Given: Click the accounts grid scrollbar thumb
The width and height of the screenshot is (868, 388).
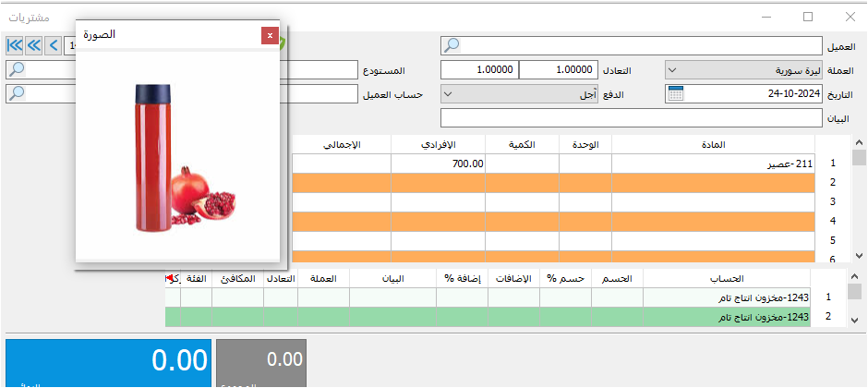Looking at the screenshot, I should click(x=855, y=291).
